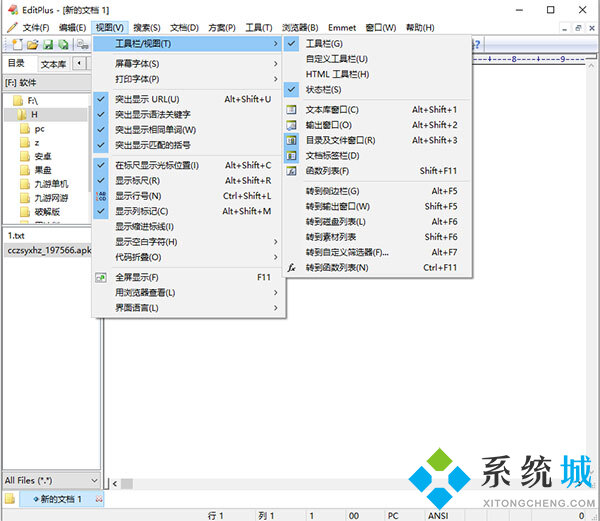Close 新的文档 1 tab using red x

pyautogui.click(x=99, y=499)
